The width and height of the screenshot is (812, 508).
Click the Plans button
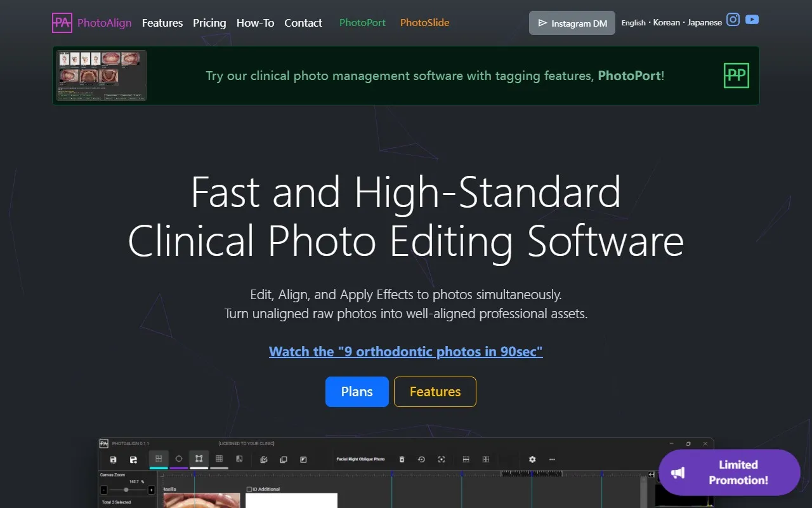pyautogui.click(x=357, y=392)
